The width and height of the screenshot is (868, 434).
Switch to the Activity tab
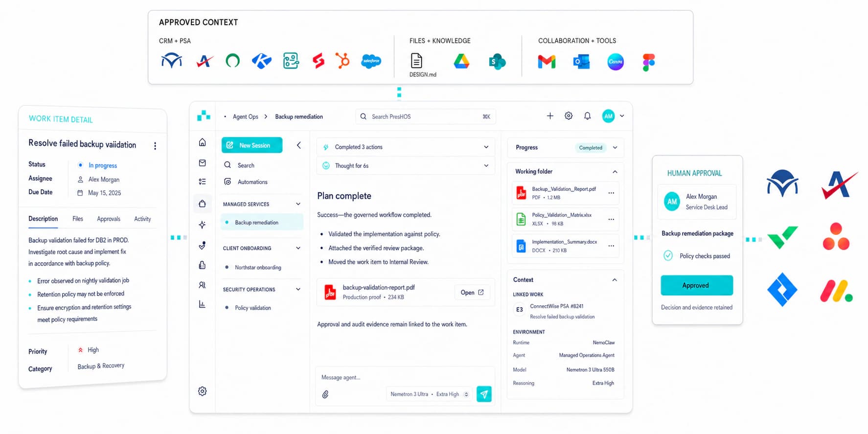142,219
